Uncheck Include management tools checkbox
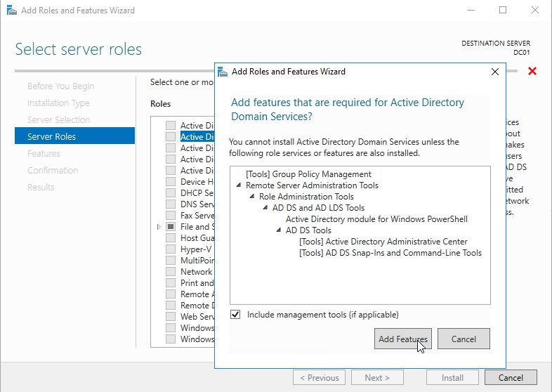The width and height of the screenshot is (552, 392). tap(235, 315)
